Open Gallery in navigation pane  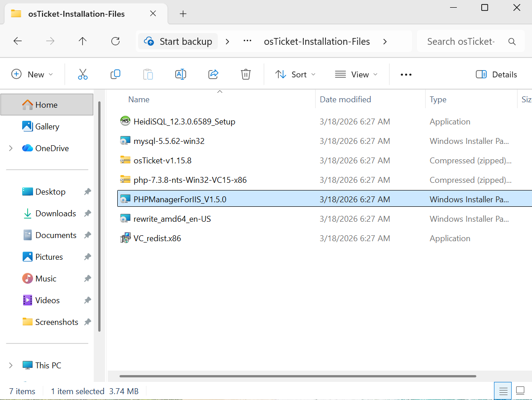tap(47, 126)
